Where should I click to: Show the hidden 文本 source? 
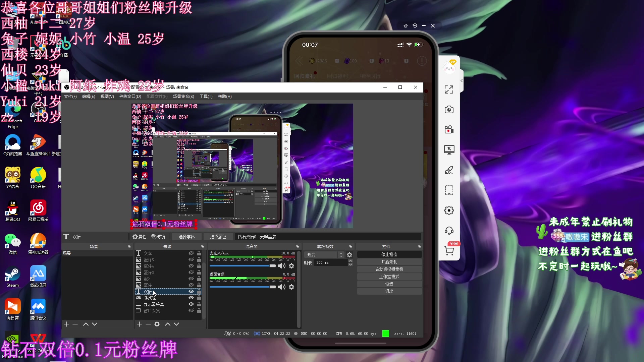pyautogui.click(x=191, y=253)
